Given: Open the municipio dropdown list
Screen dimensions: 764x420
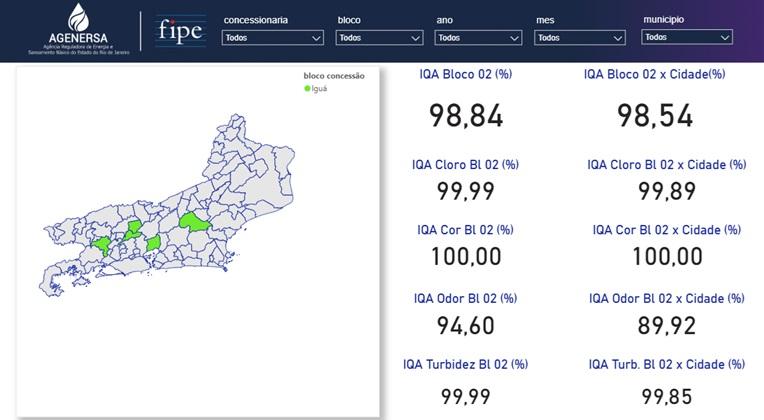Looking at the screenshot, I should [686, 37].
